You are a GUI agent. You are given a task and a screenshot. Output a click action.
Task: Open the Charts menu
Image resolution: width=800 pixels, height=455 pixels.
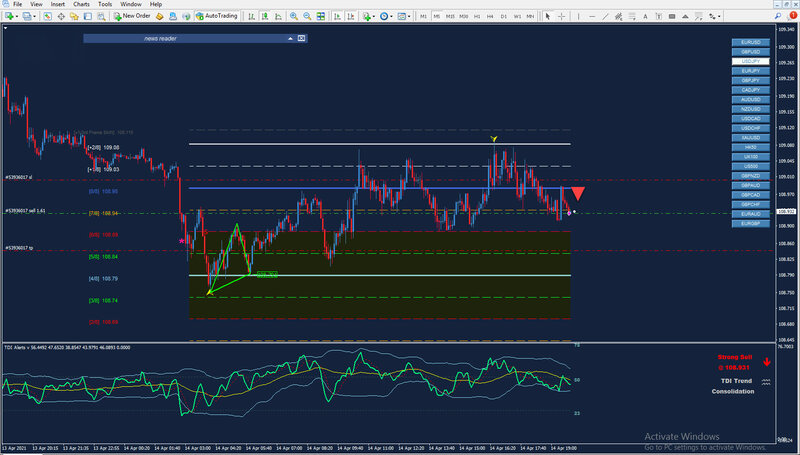pos(81,4)
